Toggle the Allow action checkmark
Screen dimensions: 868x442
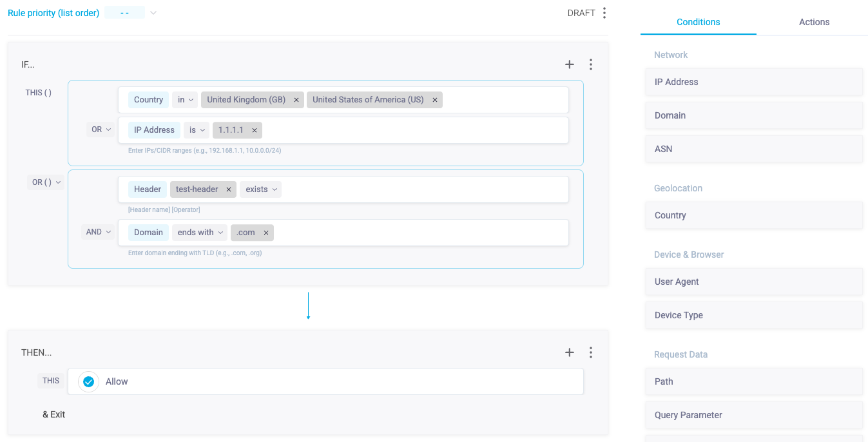(x=89, y=381)
